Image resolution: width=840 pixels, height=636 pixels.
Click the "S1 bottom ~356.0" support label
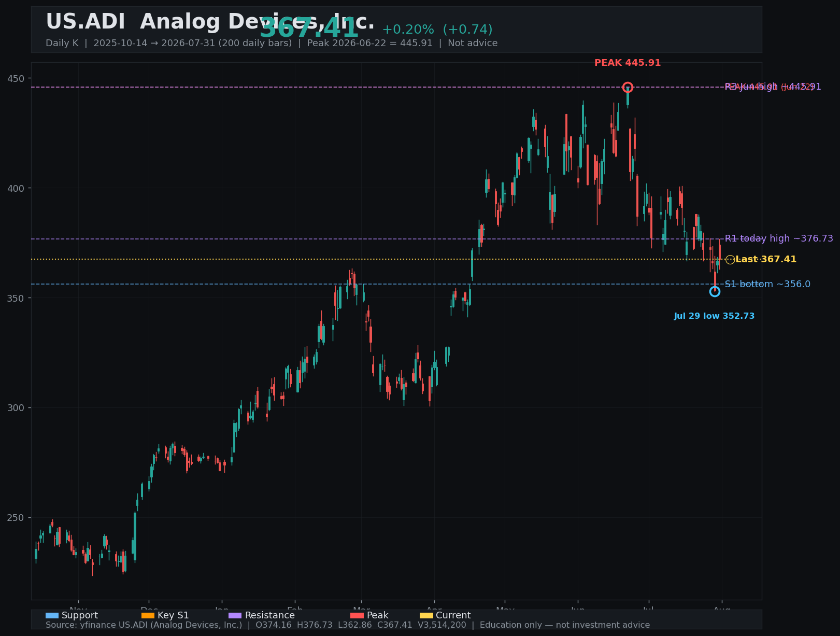pos(767,284)
